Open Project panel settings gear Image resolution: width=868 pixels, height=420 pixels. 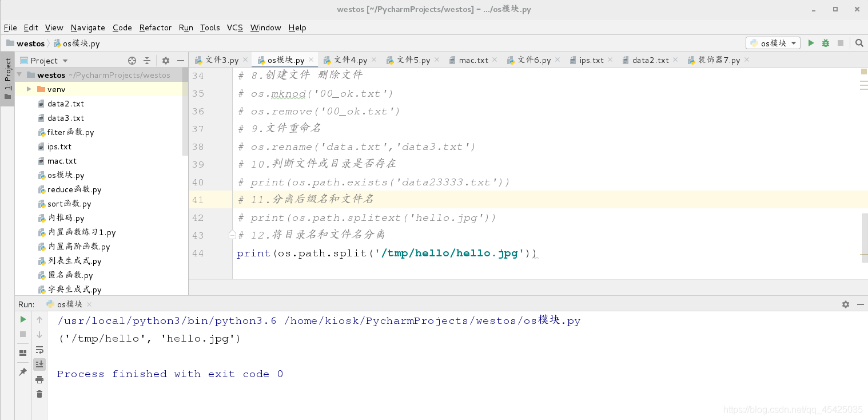point(166,60)
